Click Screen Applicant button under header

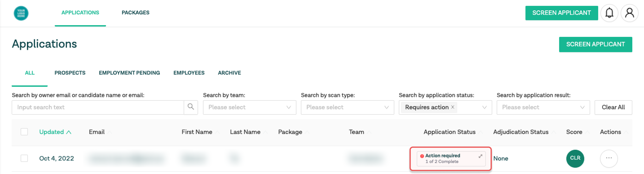pyautogui.click(x=595, y=44)
